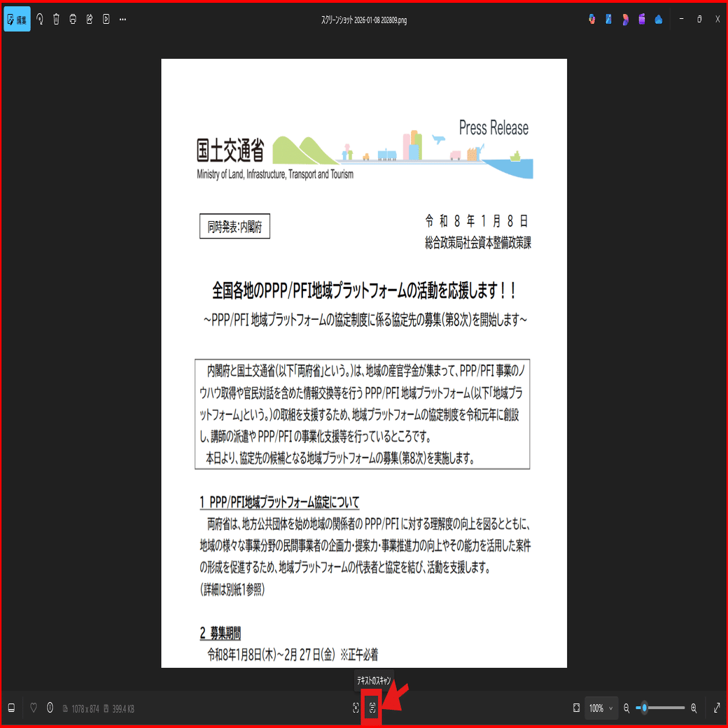Open 編集 mode to edit the image

[17, 19]
